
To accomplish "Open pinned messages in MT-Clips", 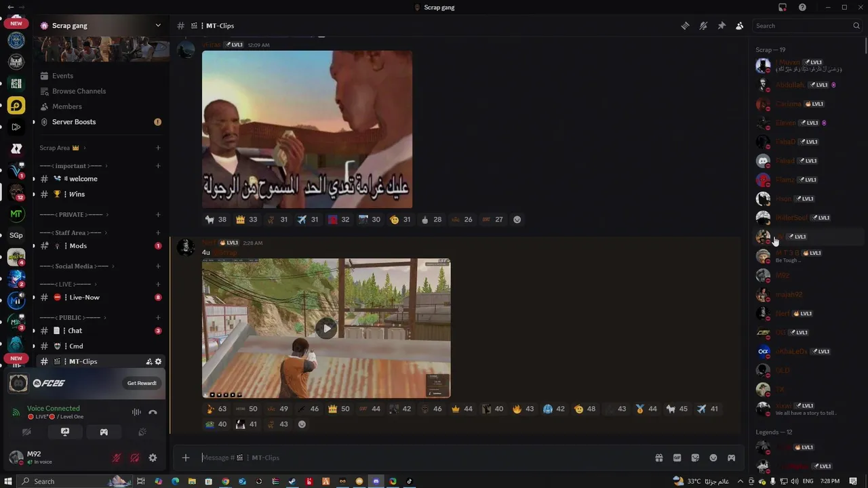I will click(722, 26).
